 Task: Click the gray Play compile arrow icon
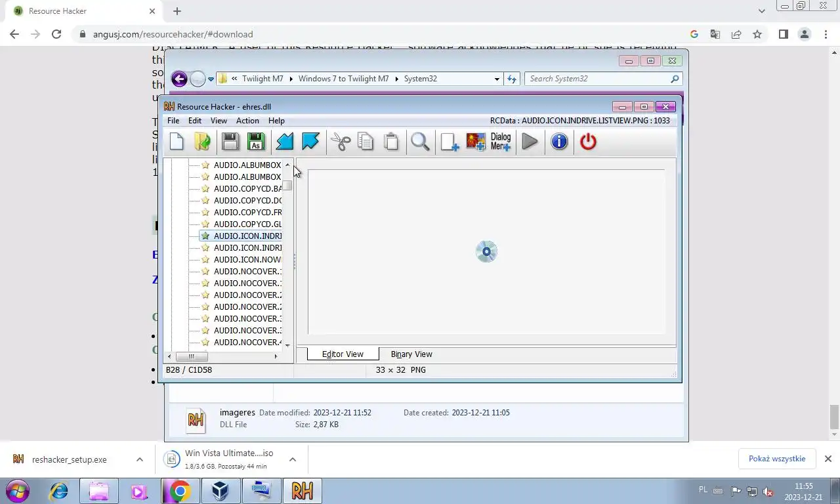[530, 141]
